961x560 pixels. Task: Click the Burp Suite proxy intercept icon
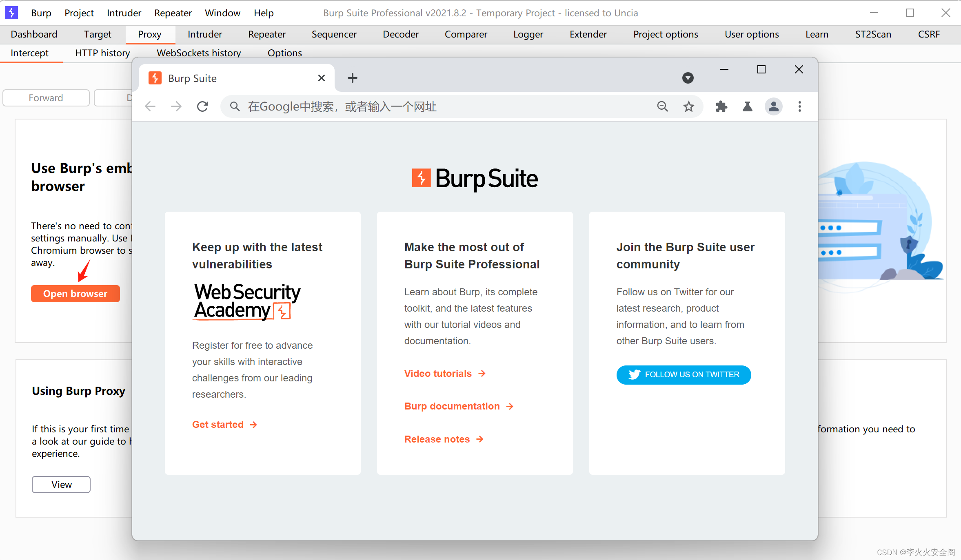(31, 53)
